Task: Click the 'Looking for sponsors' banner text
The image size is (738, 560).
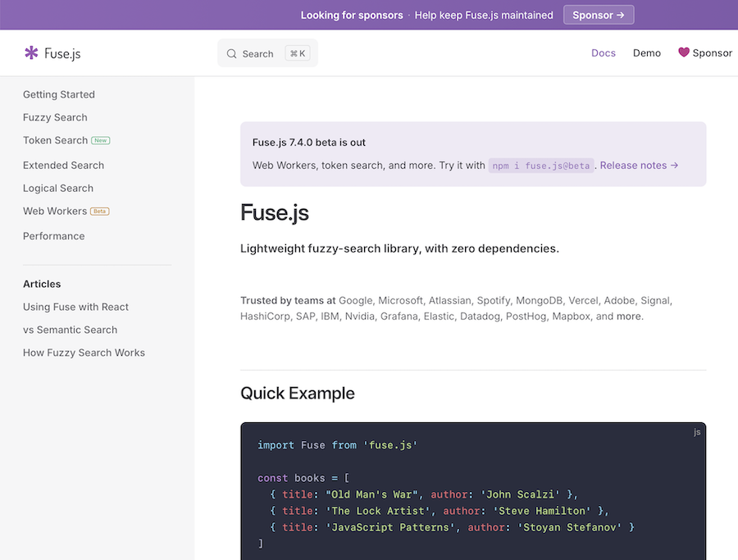Action: (352, 15)
